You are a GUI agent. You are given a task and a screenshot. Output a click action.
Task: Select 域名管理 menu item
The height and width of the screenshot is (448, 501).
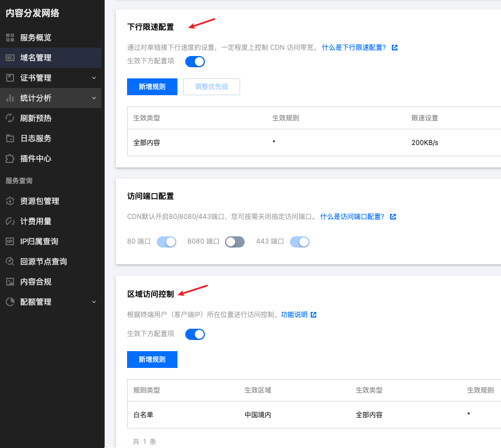point(50,58)
